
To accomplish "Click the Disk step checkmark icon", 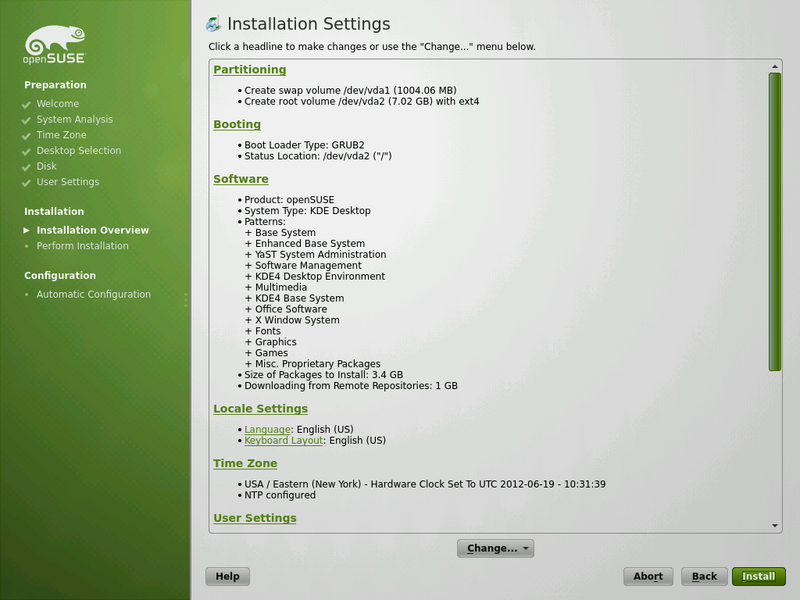I will [27, 167].
